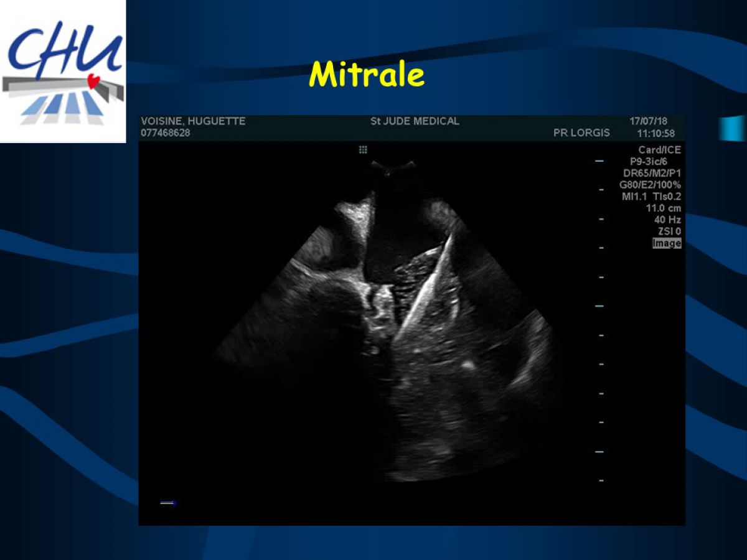Click the yellow "Mitrale" slide title

(x=367, y=75)
